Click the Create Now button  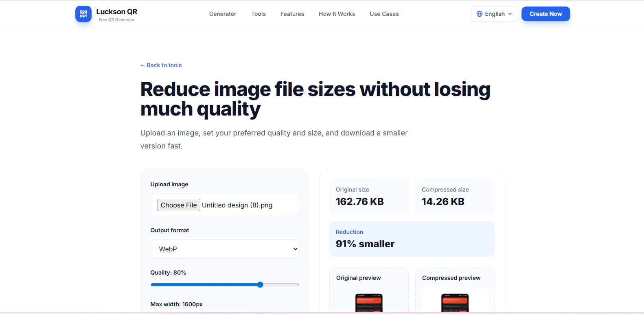coord(545,14)
